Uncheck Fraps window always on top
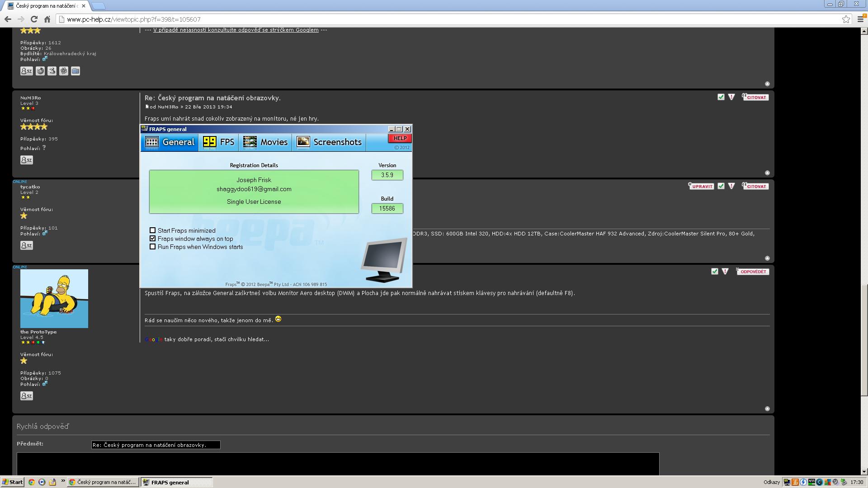The image size is (868, 488). [152, 239]
